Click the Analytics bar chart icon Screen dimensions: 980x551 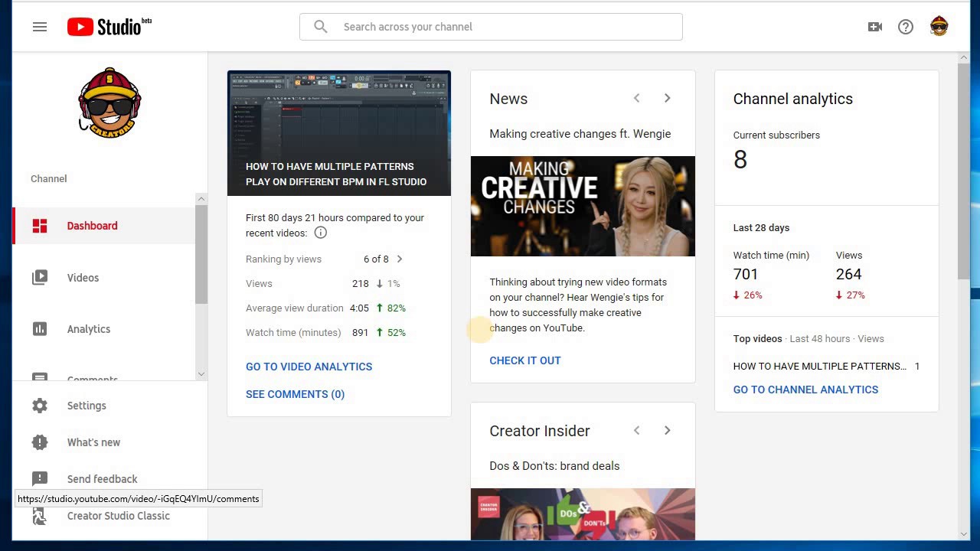[x=40, y=329]
